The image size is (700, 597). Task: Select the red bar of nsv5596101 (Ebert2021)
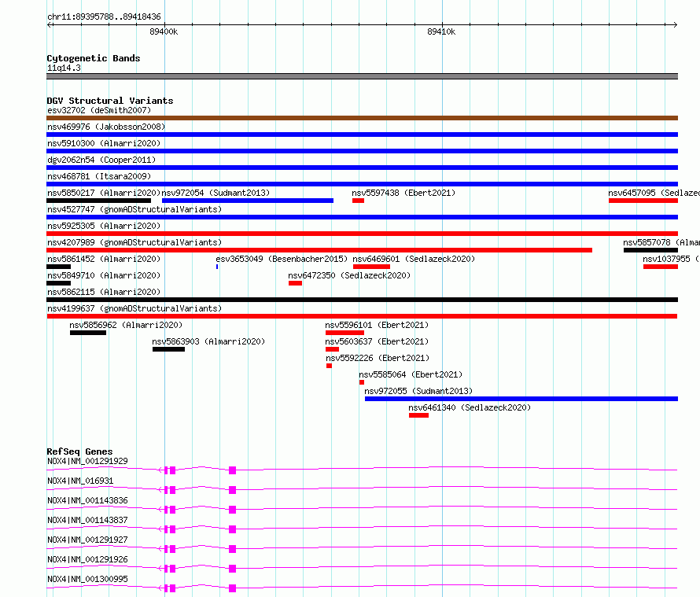(344, 333)
